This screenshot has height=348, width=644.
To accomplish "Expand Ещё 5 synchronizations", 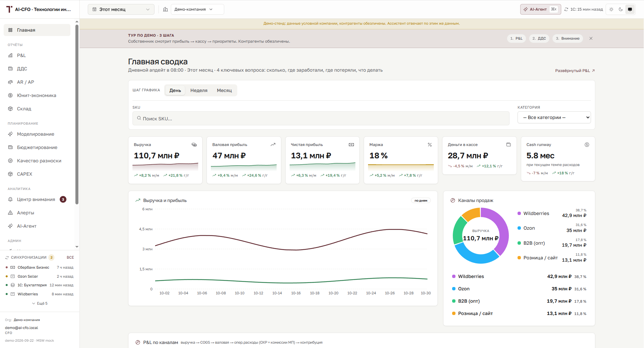I will pos(40,303).
